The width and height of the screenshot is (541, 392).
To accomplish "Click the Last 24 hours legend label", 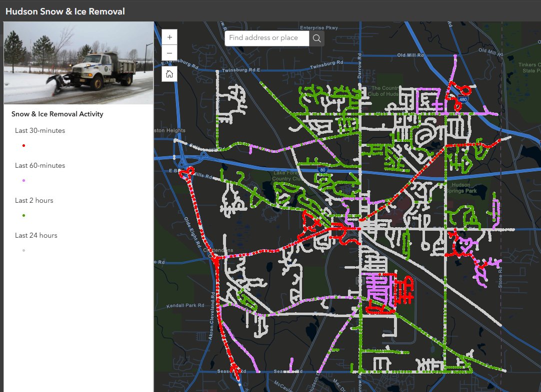I will pos(36,235).
